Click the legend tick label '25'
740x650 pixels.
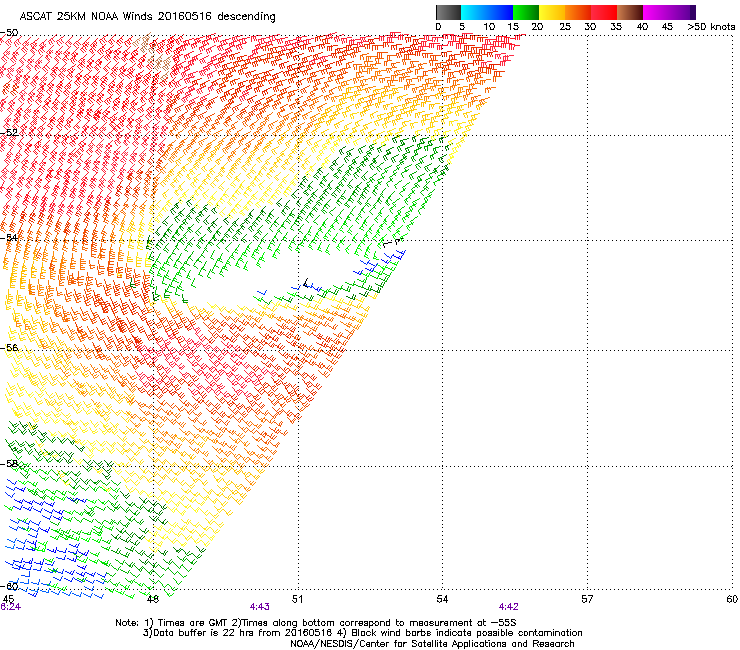coord(565,27)
